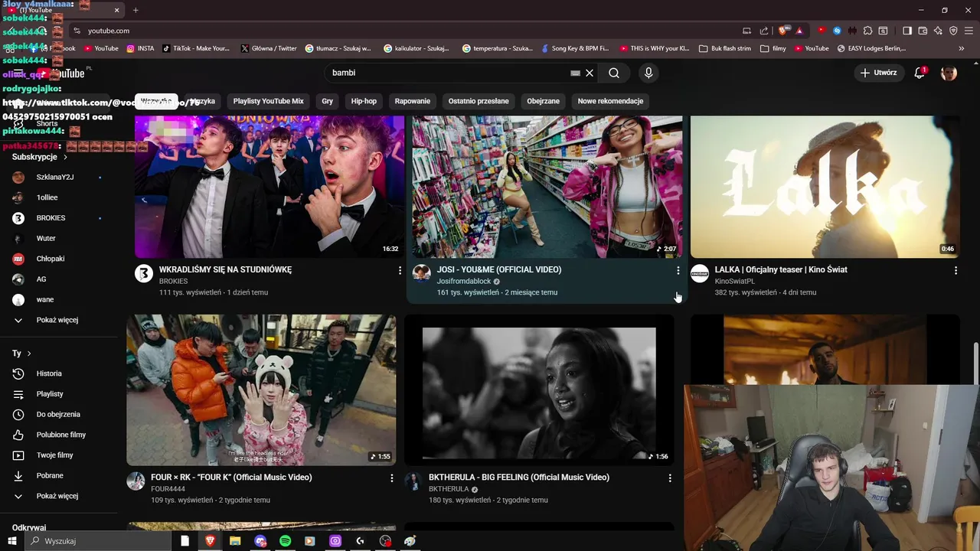Select the Nowe rekomendacje filter chip
980x551 pixels.
(610, 101)
